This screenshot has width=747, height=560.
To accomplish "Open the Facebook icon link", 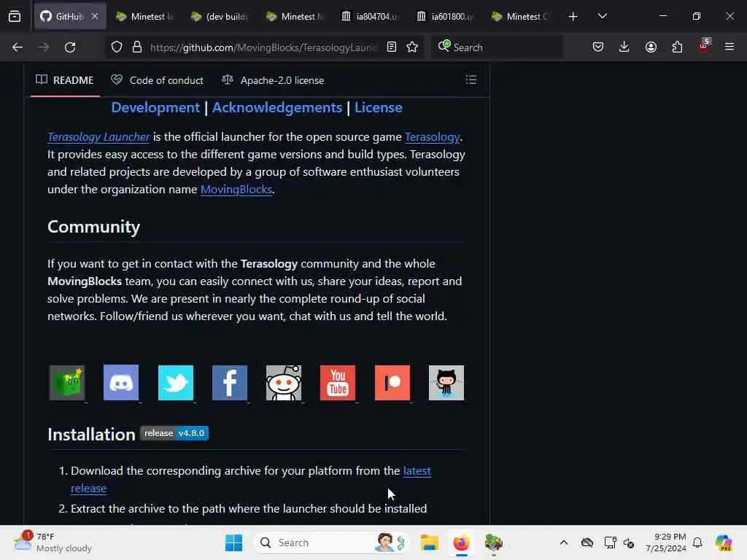I will pyautogui.click(x=230, y=382).
